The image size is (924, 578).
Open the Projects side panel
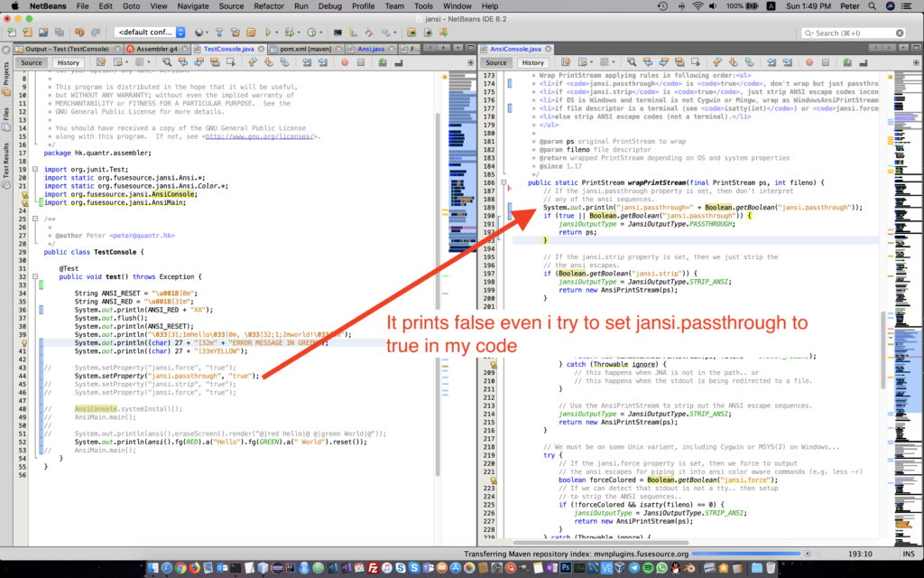pyautogui.click(x=6, y=78)
